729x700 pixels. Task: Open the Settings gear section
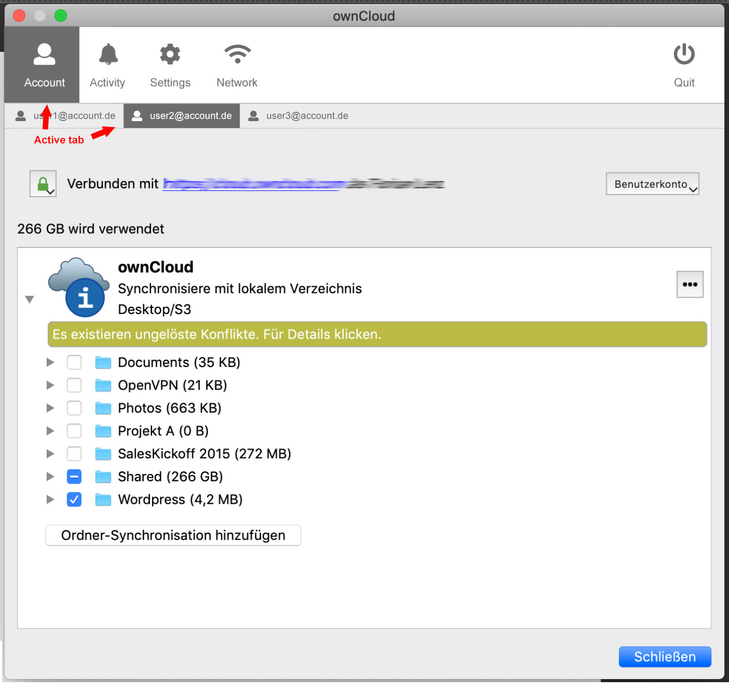170,65
